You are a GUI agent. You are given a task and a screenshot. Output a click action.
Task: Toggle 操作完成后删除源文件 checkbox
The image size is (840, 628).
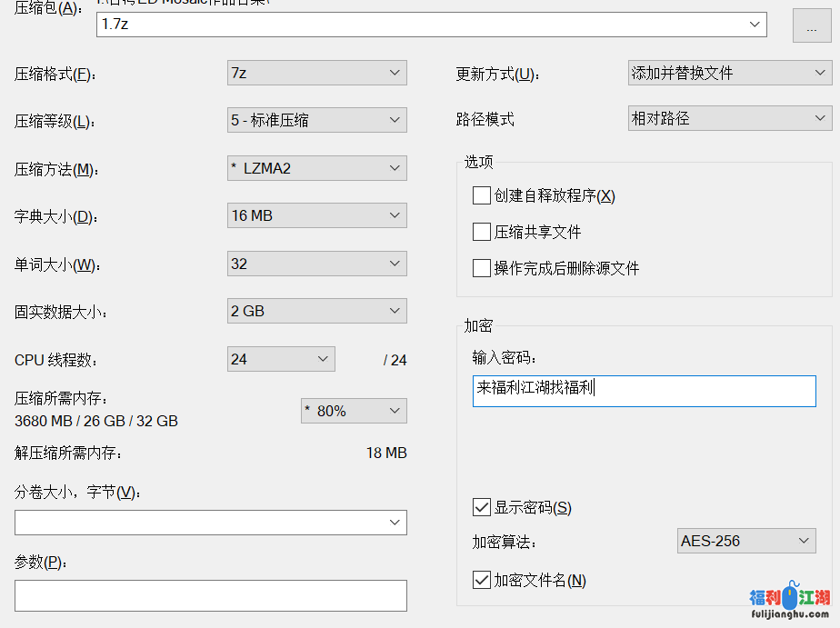click(x=482, y=268)
